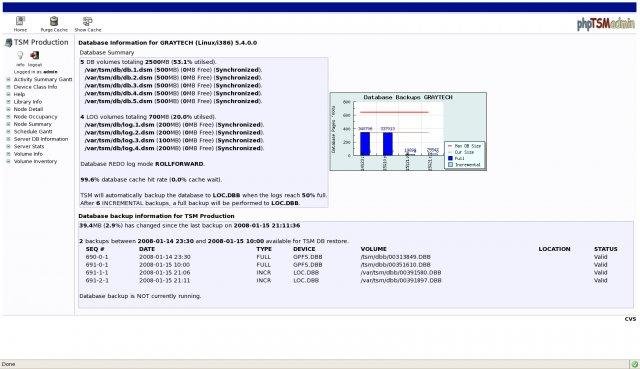Open Schedule Gantt page

(33, 131)
